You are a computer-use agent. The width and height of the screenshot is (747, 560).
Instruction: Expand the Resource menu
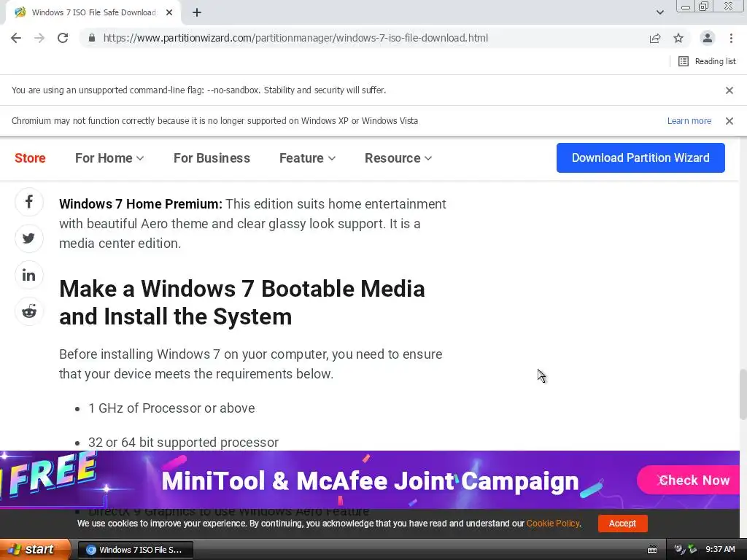(x=398, y=158)
